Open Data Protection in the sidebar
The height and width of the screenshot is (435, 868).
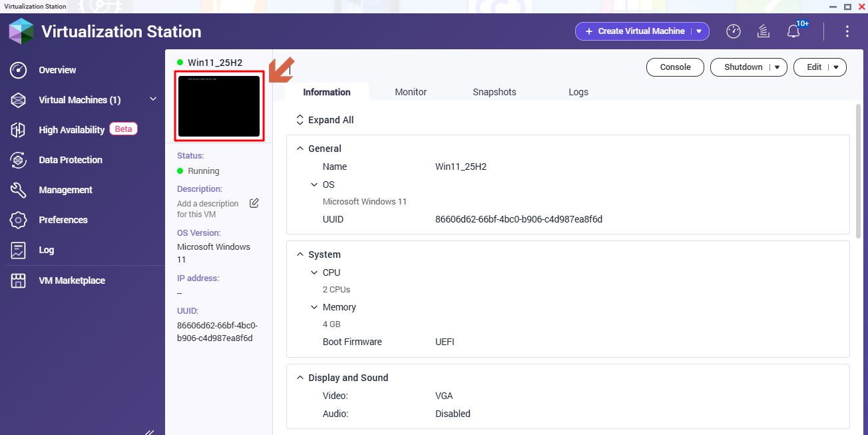coord(70,160)
